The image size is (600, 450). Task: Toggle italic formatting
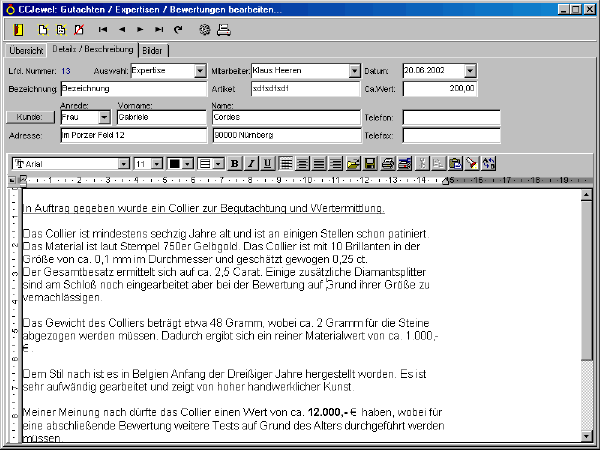[x=251, y=163]
